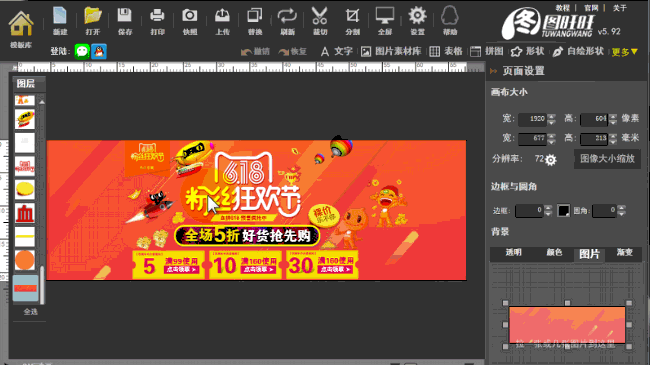Click millimeter height field showing 213
Viewport: 650px width, 365px height.
coord(594,139)
